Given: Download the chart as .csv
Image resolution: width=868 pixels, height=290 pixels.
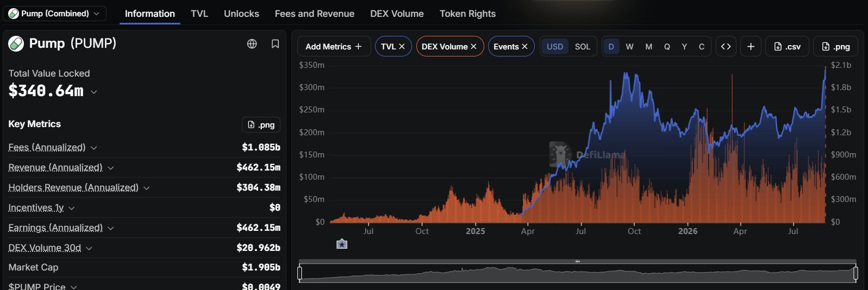Looking at the screenshot, I should tap(787, 47).
